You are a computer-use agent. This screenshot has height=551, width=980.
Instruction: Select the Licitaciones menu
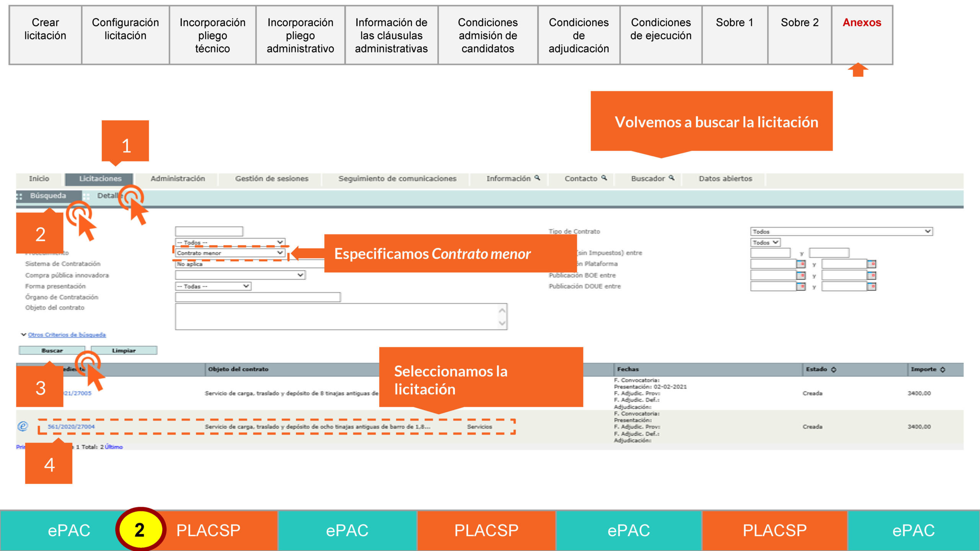(100, 179)
